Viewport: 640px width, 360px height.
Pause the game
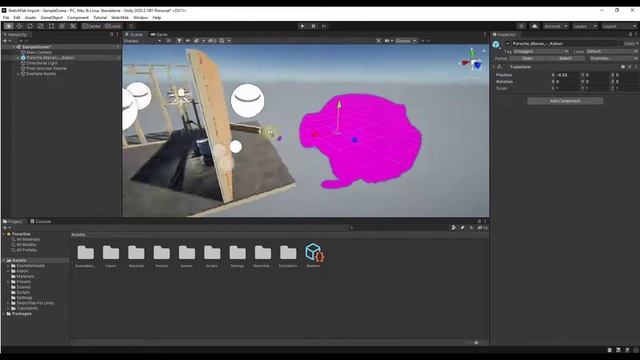[x=313, y=26]
